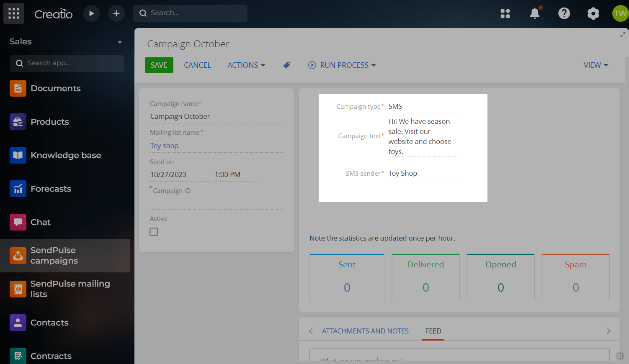Viewport: 629px width, 364px height.
Task: Run a business process with the play button
Action: [91, 13]
